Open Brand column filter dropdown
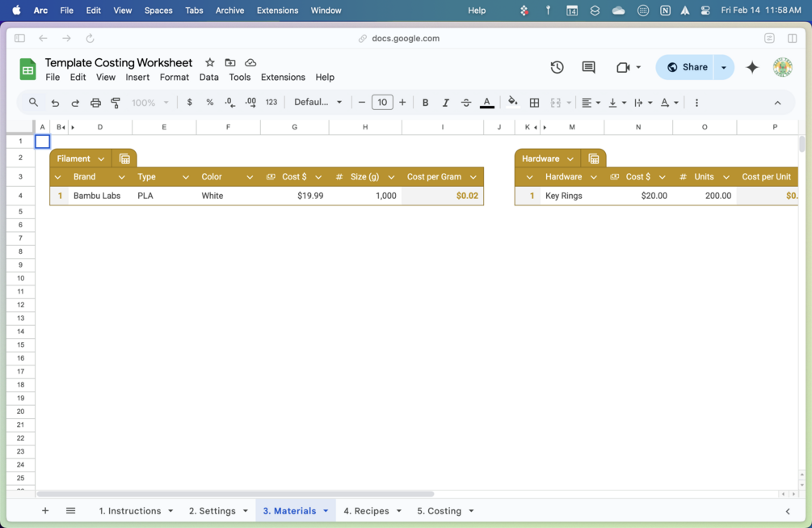812x528 pixels. tap(121, 177)
